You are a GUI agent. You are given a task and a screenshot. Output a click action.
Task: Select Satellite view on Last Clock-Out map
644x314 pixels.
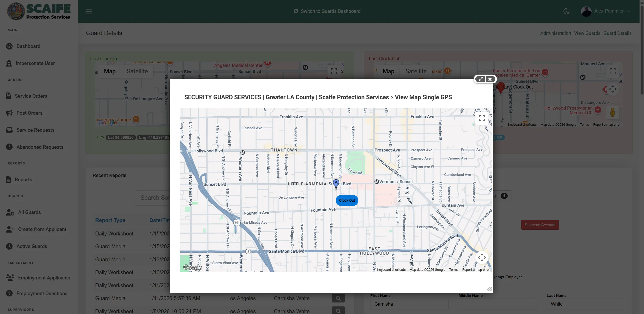416,71
